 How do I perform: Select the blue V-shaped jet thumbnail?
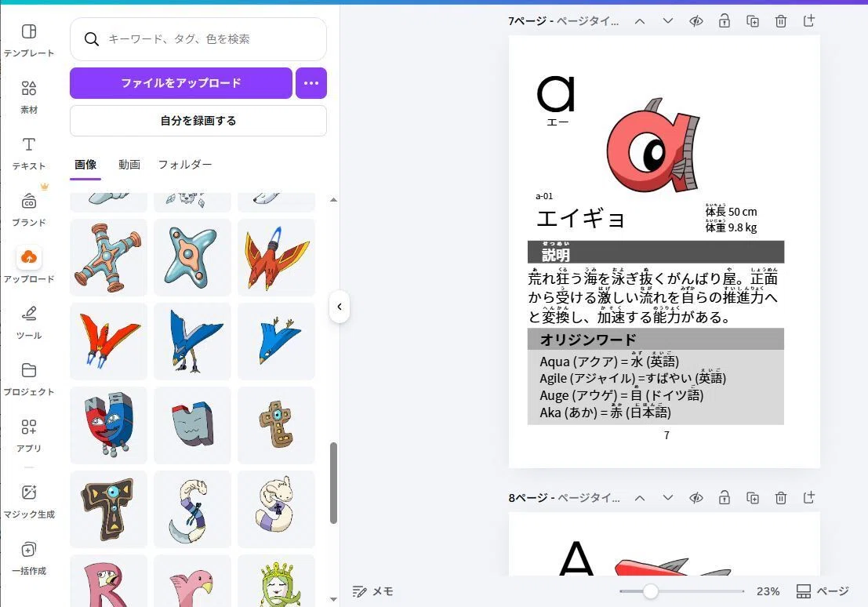tap(276, 341)
